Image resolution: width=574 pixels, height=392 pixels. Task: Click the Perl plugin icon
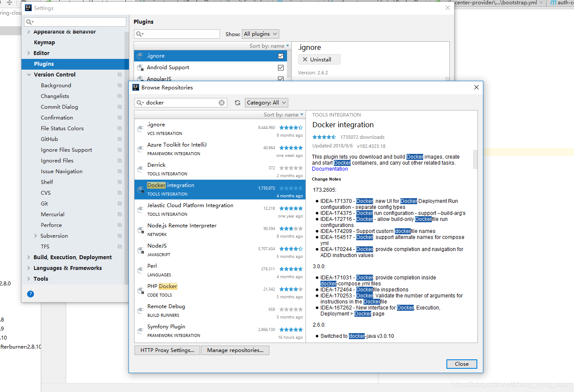click(140, 270)
